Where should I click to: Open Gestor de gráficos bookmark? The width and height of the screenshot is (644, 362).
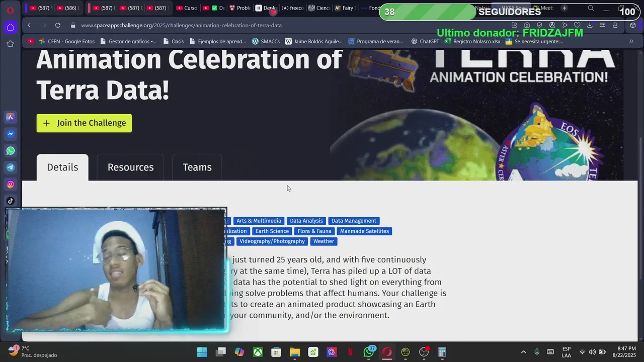(128, 41)
